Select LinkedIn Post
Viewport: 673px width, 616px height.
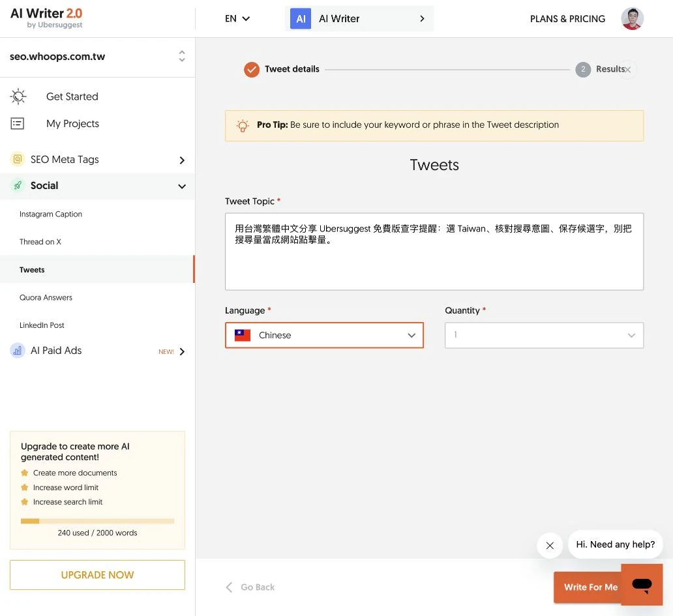tap(42, 325)
